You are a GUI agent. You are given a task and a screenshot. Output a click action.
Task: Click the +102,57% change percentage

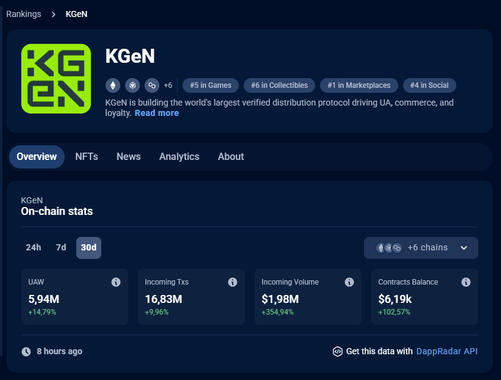[x=394, y=312]
